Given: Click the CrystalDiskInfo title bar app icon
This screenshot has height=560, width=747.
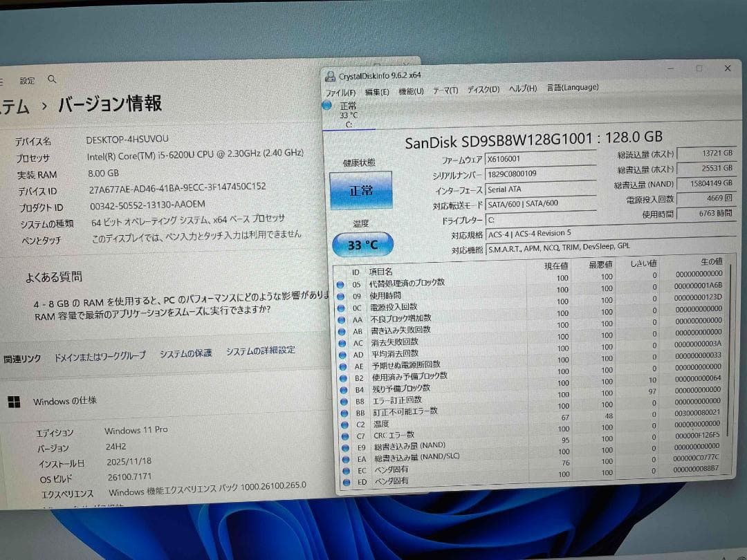Looking at the screenshot, I should point(330,76).
